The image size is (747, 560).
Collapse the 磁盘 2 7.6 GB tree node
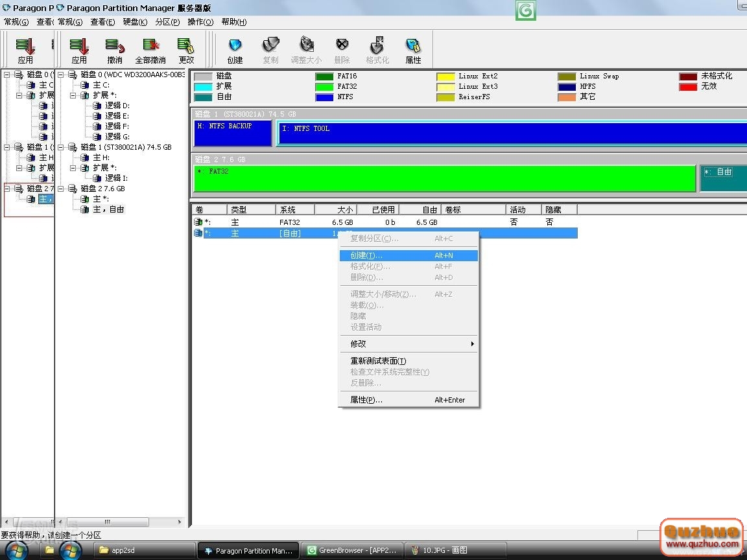point(61,189)
